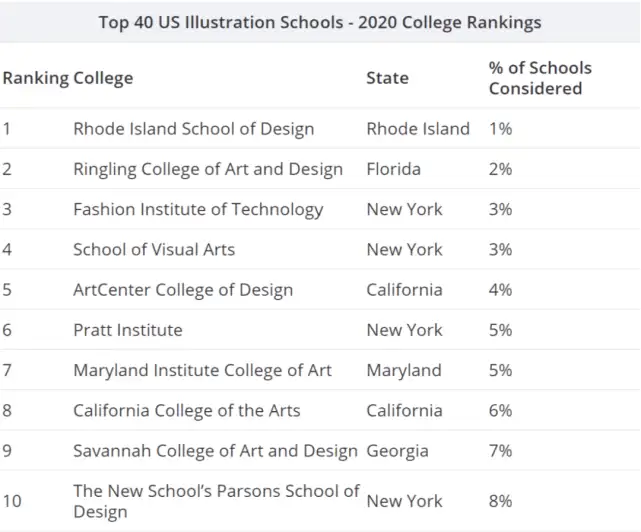Select Ringling College of Art and Design
This screenshot has height=532, width=641.
[207, 169]
